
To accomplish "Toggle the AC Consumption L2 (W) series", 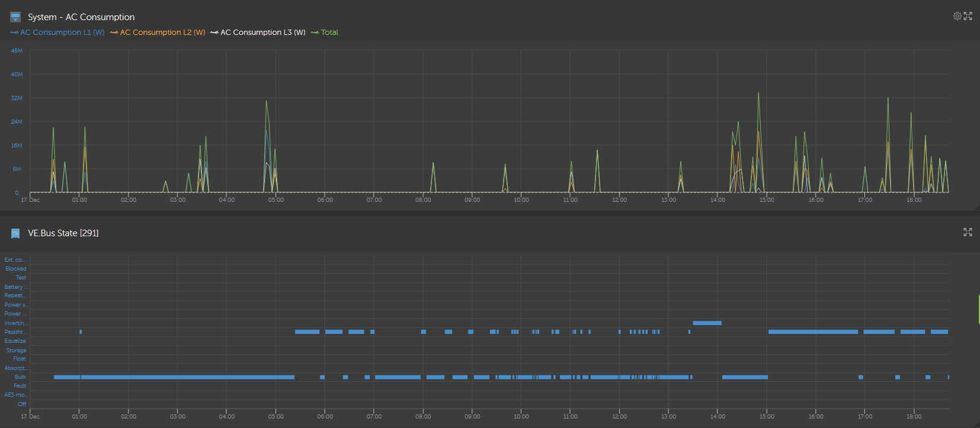I will click(x=158, y=33).
